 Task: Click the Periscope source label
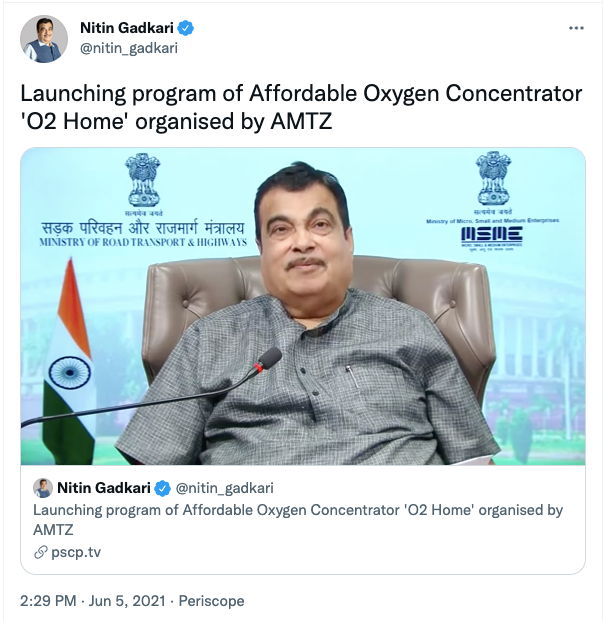point(211,601)
